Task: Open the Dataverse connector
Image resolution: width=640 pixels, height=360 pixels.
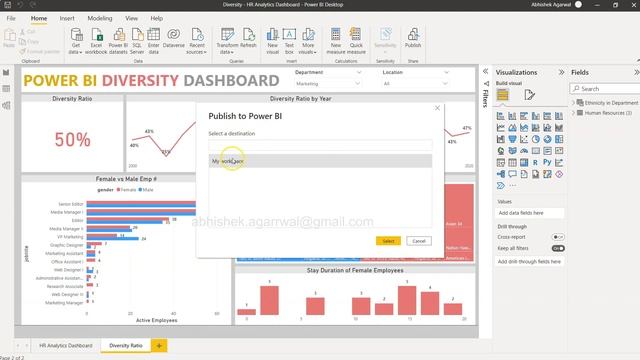Action: coord(173,38)
